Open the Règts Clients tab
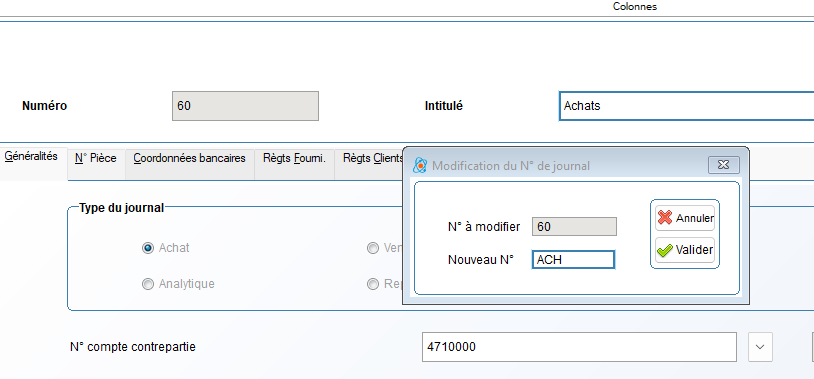 point(369,158)
